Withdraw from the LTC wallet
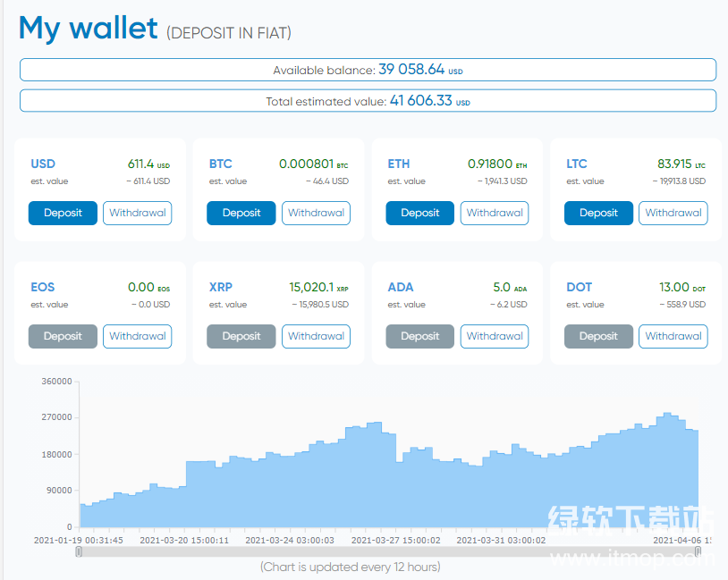Screen dimensions: 728x580 coord(673,213)
